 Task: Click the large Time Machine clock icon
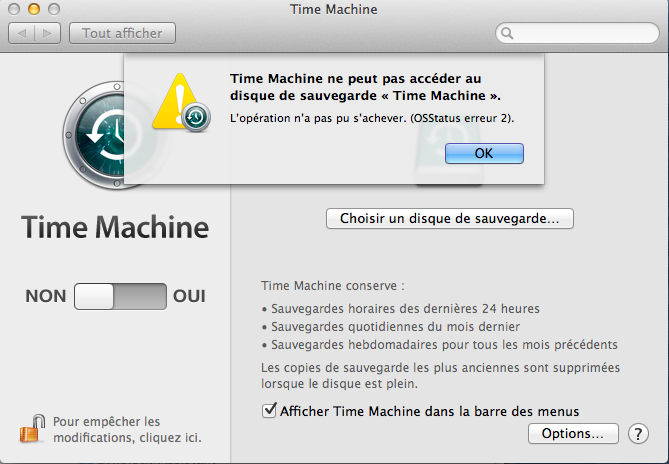pos(93,135)
